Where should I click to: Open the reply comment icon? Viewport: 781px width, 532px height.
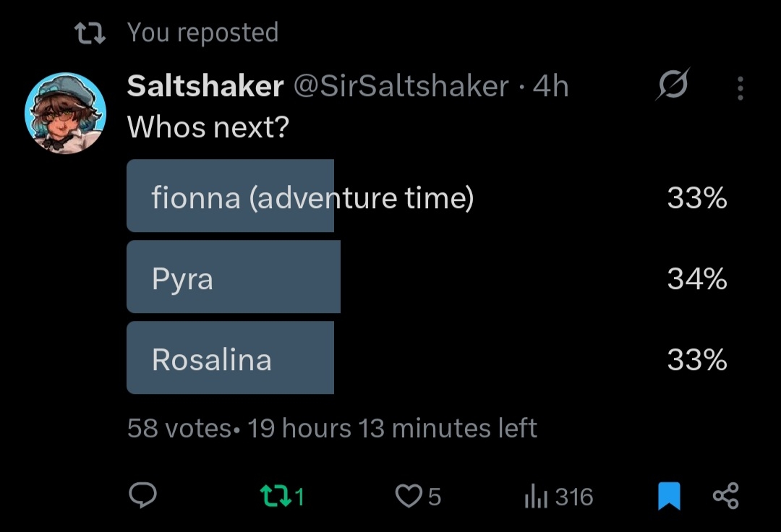[142, 496]
